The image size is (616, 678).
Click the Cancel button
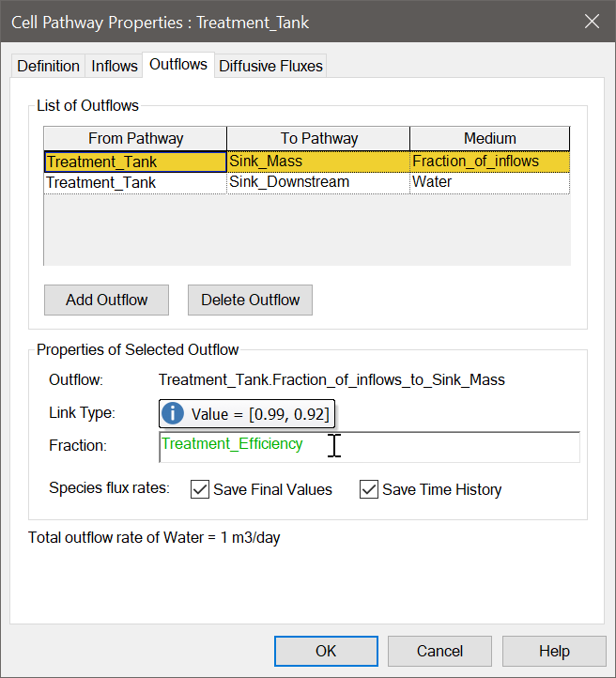[x=439, y=651]
